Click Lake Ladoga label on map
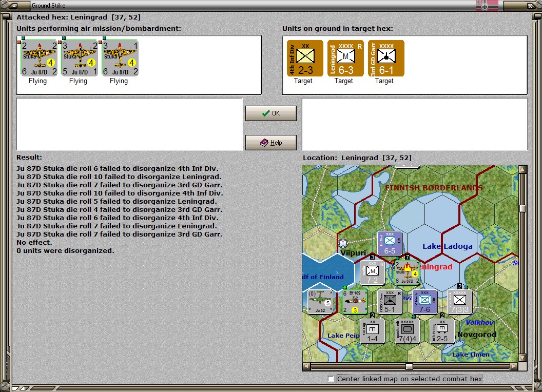Viewport: 542px width, 392px height. click(447, 246)
